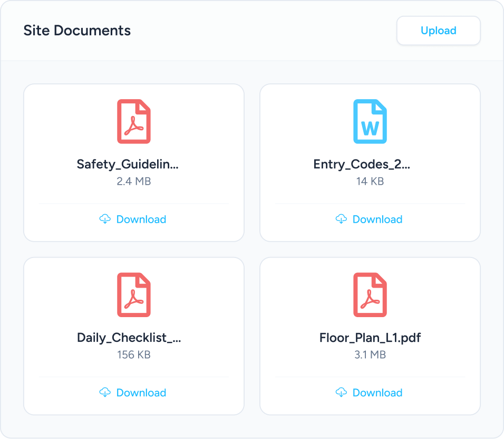Click the 2.4 MB file size label
Screen dimensions: 504x439
coord(134,182)
